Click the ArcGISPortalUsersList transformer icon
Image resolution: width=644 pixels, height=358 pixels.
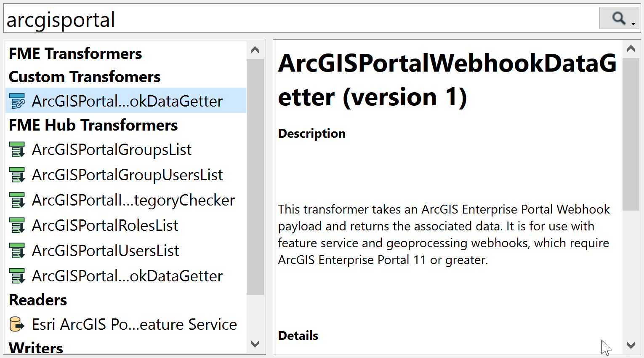(17, 251)
